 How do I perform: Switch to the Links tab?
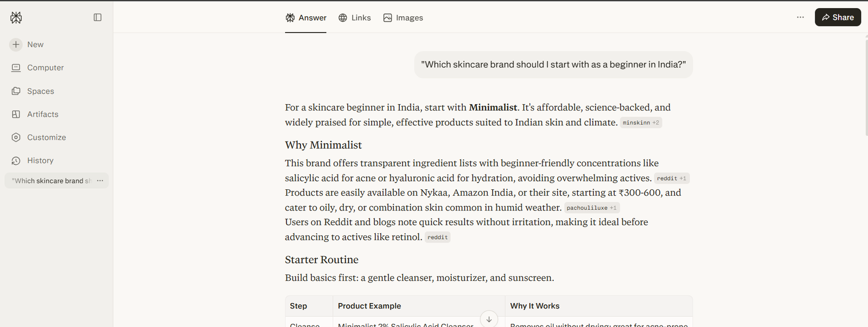click(355, 18)
